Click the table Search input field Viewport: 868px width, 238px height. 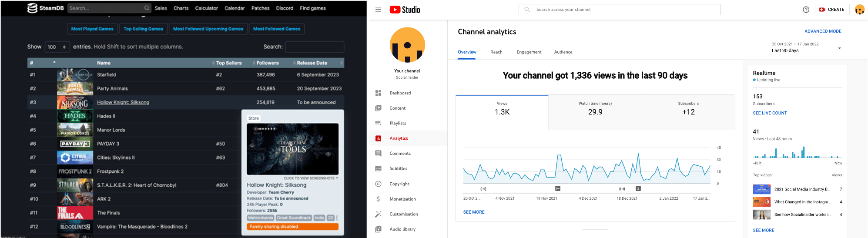(314, 47)
